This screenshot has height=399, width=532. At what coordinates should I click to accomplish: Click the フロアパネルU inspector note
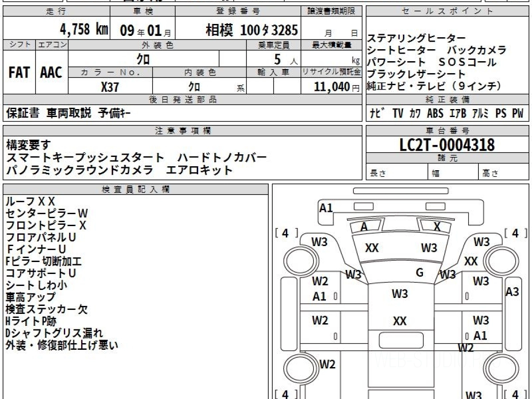(x=41, y=238)
